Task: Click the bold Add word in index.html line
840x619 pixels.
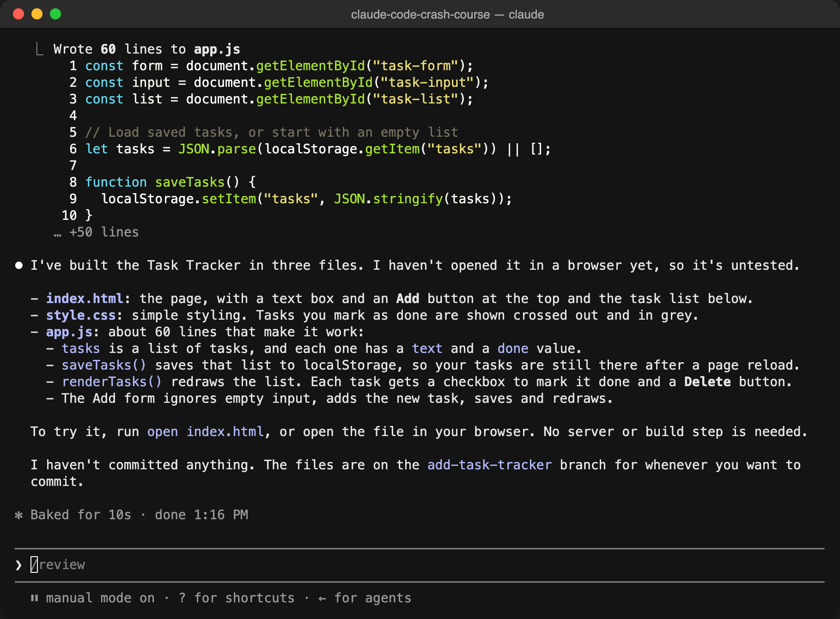Action: click(408, 298)
